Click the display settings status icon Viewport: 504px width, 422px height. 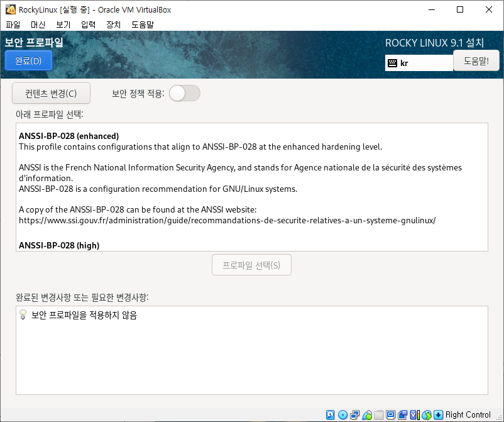(390, 414)
